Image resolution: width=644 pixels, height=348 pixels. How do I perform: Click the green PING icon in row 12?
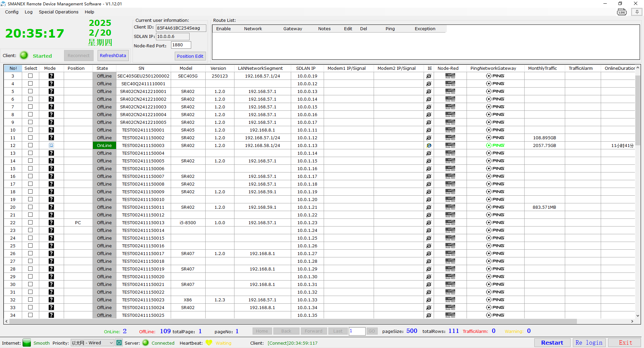(x=495, y=145)
